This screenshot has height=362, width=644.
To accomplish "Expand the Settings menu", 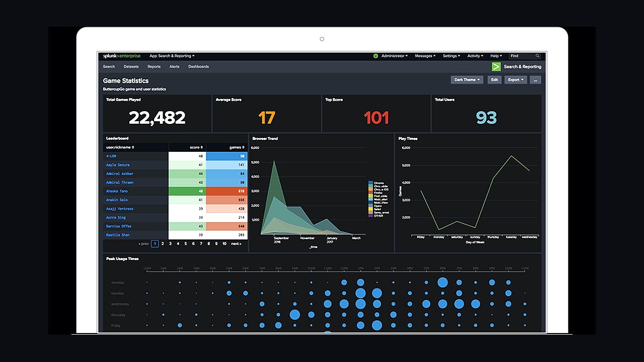I will point(451,56).
